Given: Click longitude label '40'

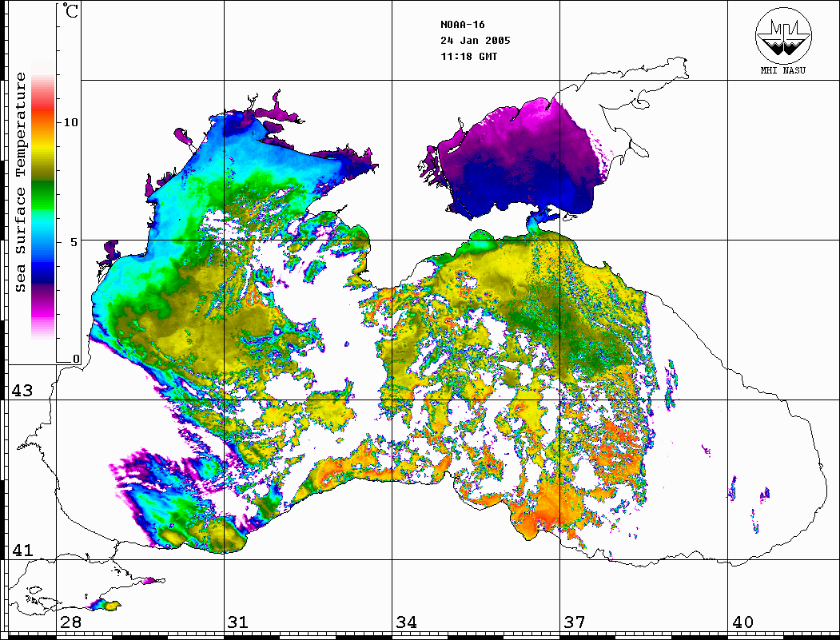Looking at the screenshot, I should [x=742, y=622].
